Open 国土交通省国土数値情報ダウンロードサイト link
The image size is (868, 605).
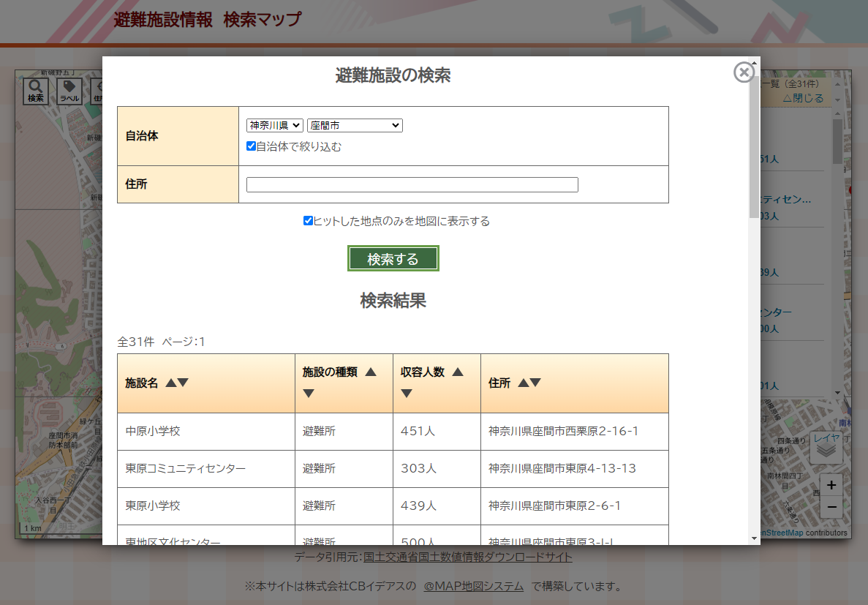click(x=468, y=557)
